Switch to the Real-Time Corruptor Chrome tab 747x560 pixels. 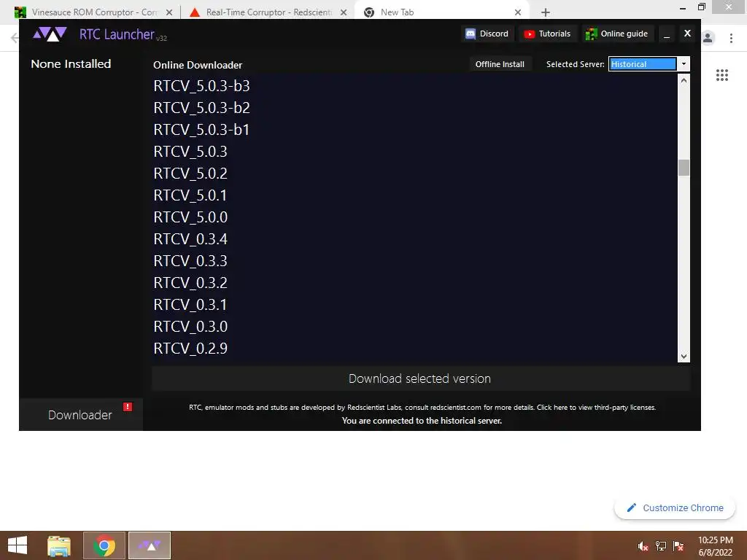click(x=268, y=12)
